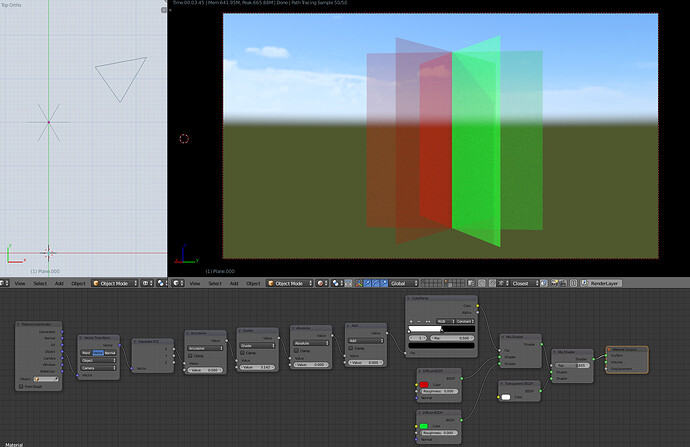690x447 pixels.
Task: Click Roughness field on green Diffuse BSDF
Action: tap(439, 432)
